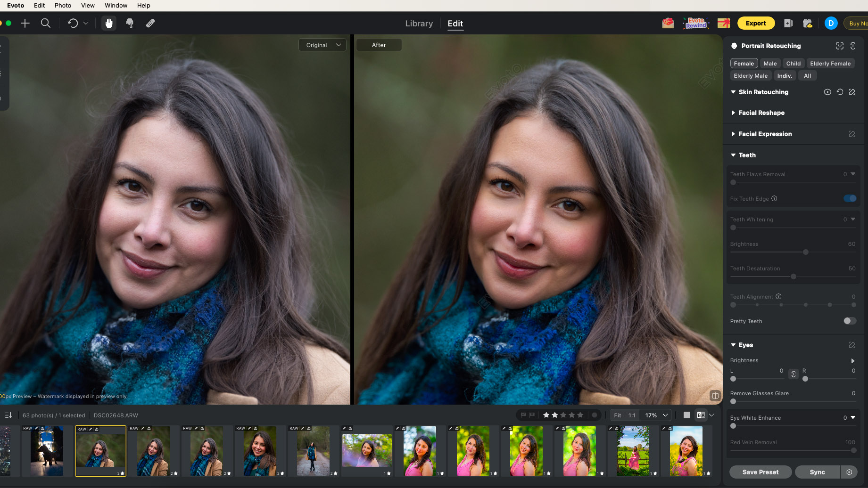Viewport: 868px width, 488px height.
Task: Click the Skin Retouching preview eye icon
Action: point(827,92)
